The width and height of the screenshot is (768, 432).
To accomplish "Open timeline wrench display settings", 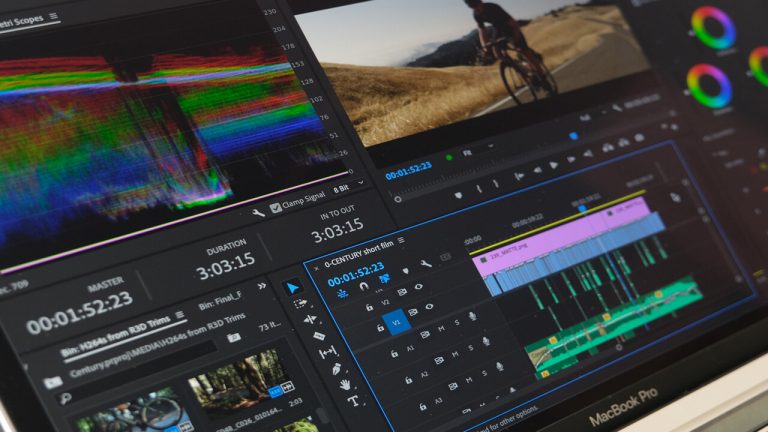I will pos(426,263).
